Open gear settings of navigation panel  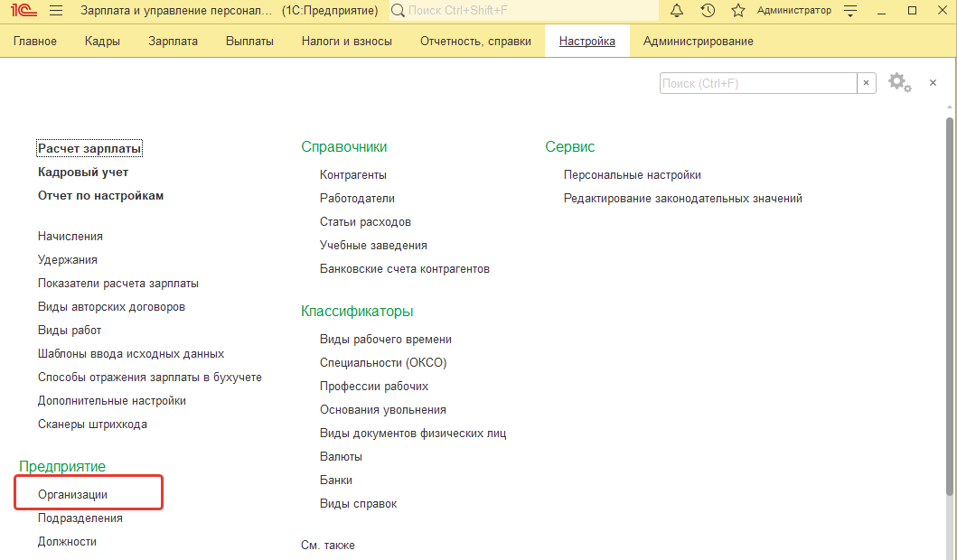(x=899, y=83)
